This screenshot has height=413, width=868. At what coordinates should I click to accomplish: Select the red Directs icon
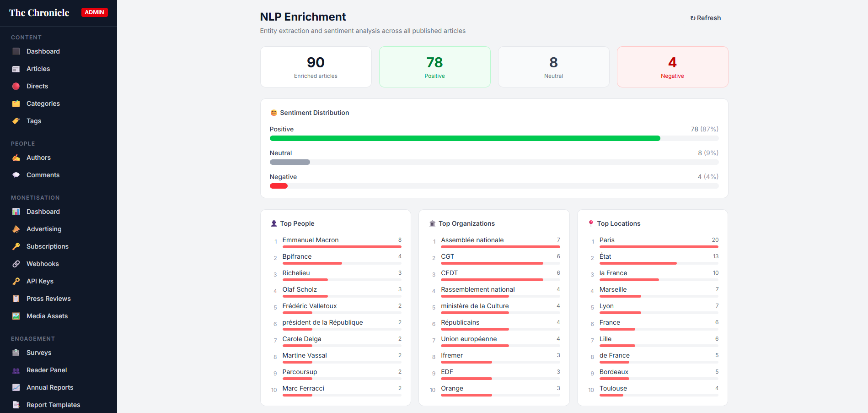tap(16, 86)
